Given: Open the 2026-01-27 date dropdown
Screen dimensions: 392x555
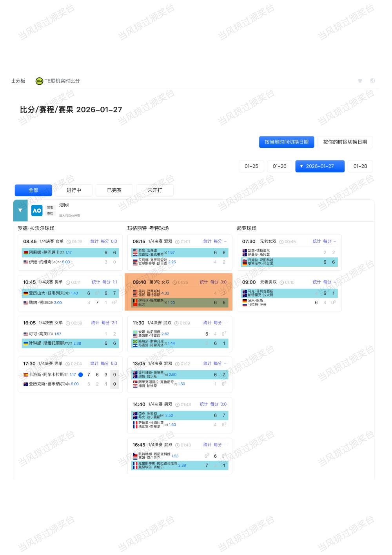Looking at the screenshot, I should 319,166.
